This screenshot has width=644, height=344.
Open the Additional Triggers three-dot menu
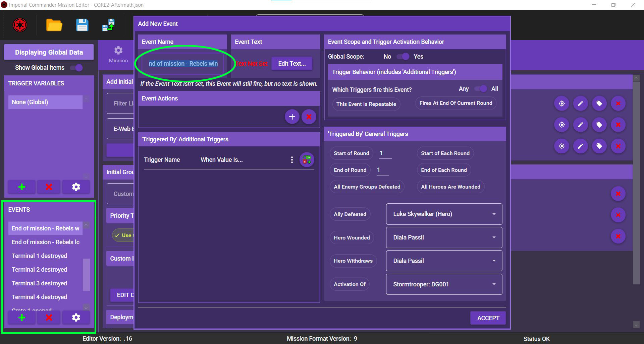pyautogui.click(x=292, y=160)
